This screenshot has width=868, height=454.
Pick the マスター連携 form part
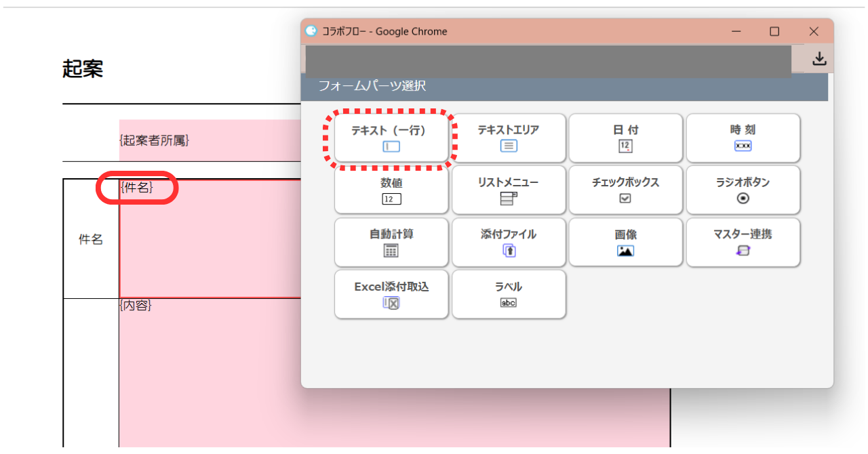click(x=743, y=242)
